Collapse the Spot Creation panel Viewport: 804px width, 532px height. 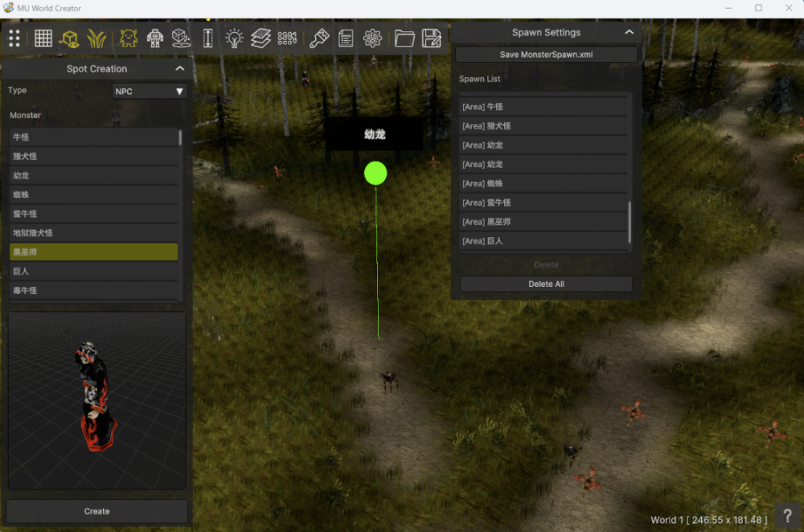tap(180, 69)
